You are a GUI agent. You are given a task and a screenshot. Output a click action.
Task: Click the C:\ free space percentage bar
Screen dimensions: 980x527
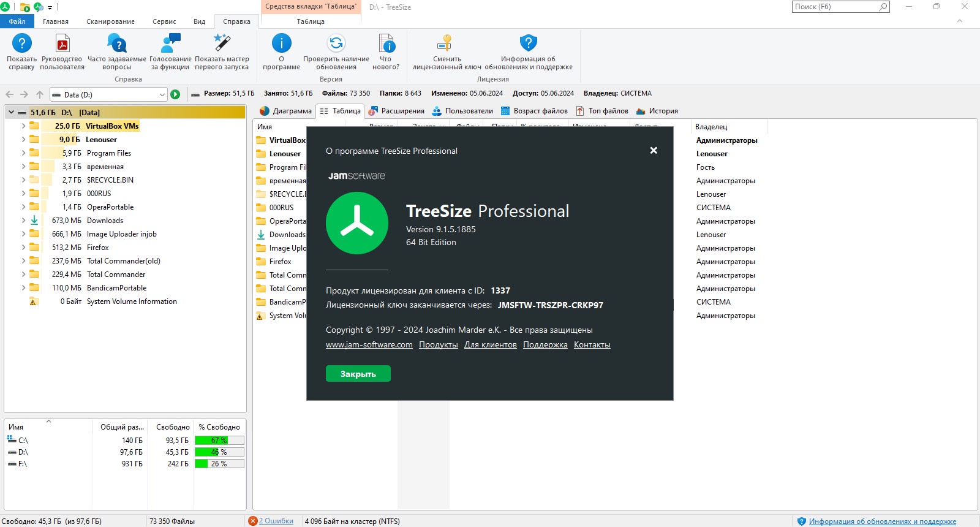219,440
